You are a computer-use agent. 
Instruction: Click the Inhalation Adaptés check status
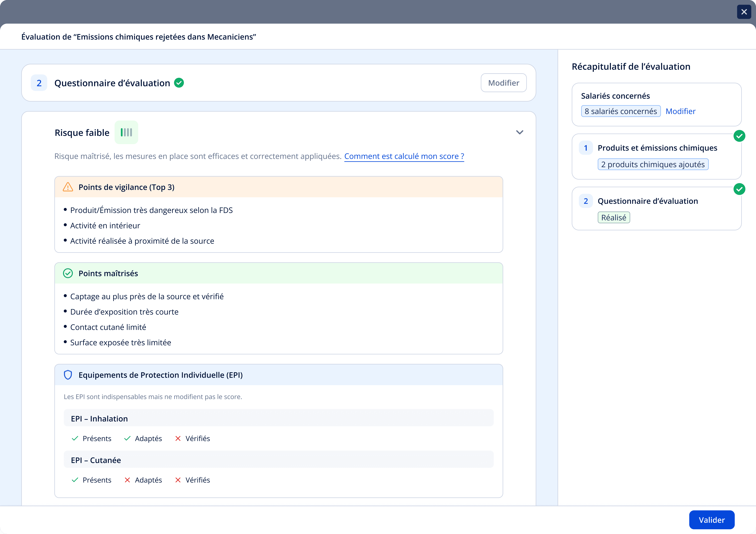[127, 439]
